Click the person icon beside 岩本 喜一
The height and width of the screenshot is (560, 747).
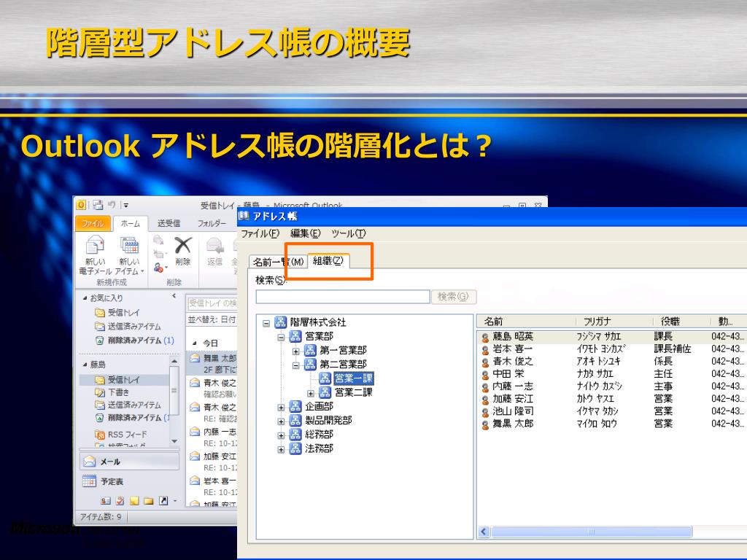click(x=485, y=350)
